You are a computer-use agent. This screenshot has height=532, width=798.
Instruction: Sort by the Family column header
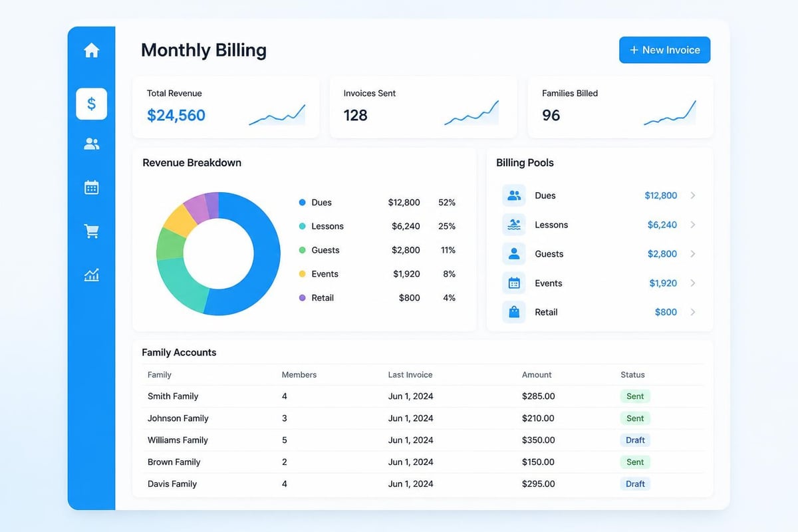[160, 375]
